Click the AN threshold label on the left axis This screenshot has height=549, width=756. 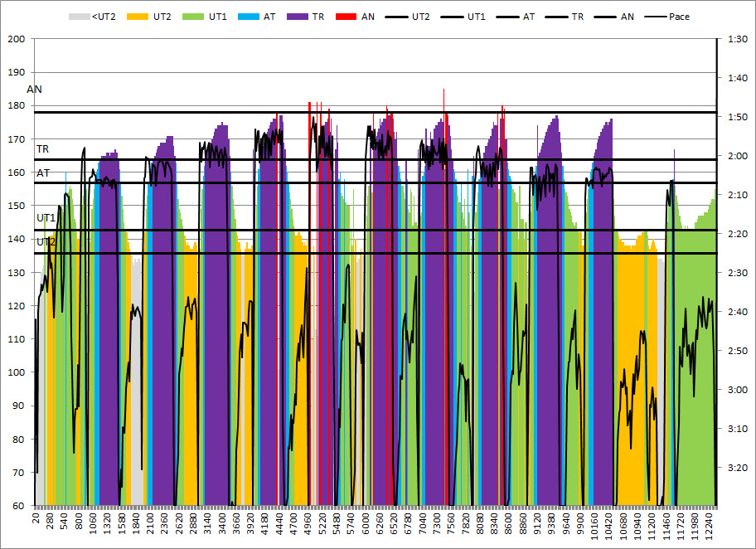[34, 89]
